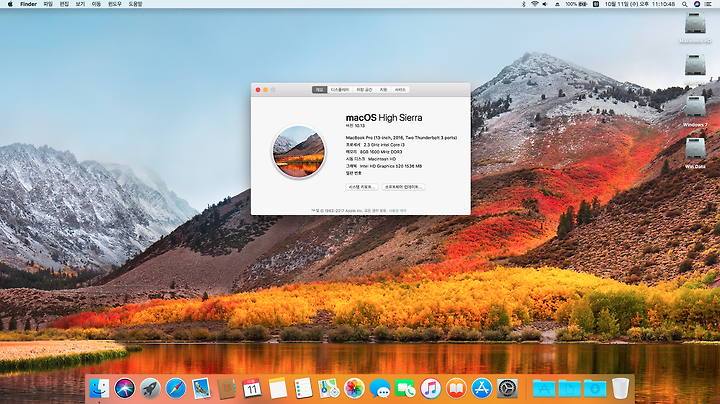Switch to the 서비스 (Service) tab
This screenshot has height=404, width=720.
tap(400, 90)
